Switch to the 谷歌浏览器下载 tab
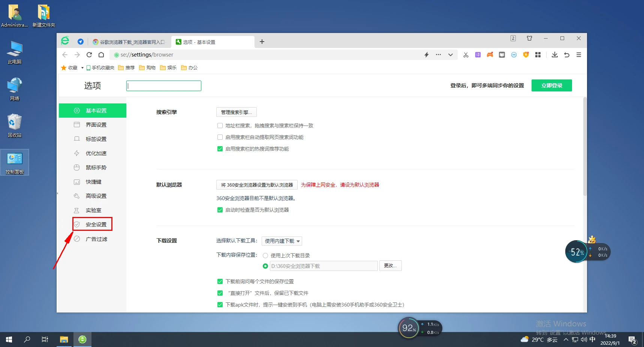 tap(129, 42)
